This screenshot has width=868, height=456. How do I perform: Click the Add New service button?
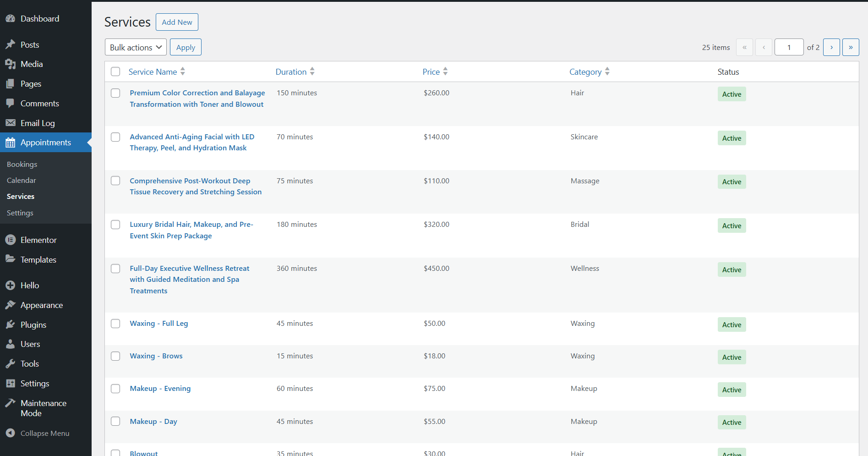coord(177,22)
